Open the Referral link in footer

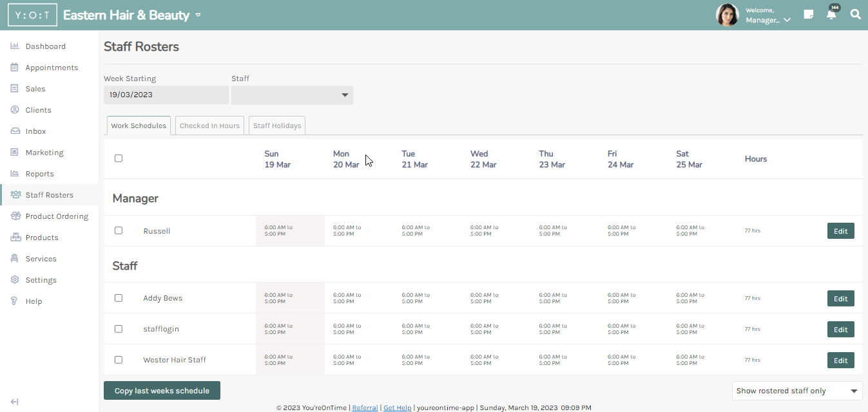365,407
